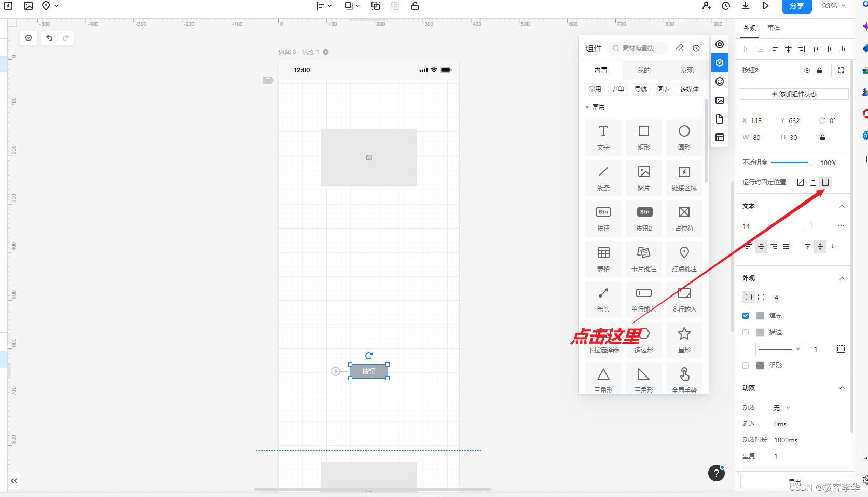Select no fixed runtime position option

801,182
